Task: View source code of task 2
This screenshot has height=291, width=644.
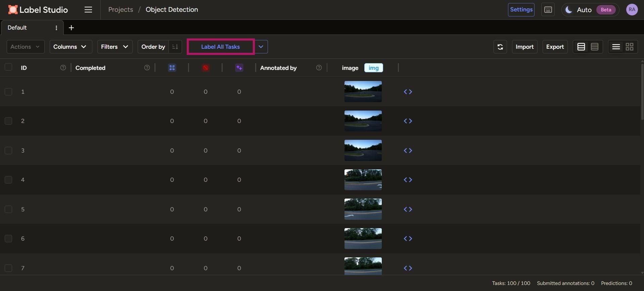Action: (408, 121)
